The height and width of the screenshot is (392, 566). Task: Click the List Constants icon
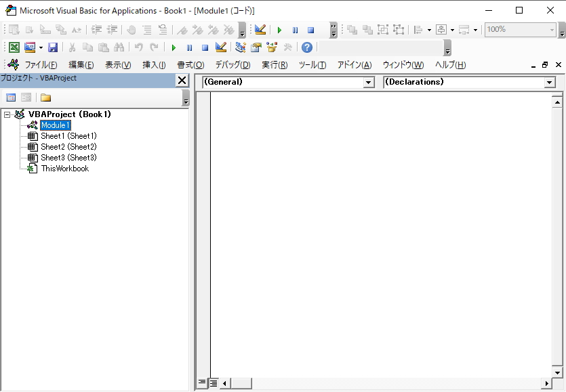(30, 30)
